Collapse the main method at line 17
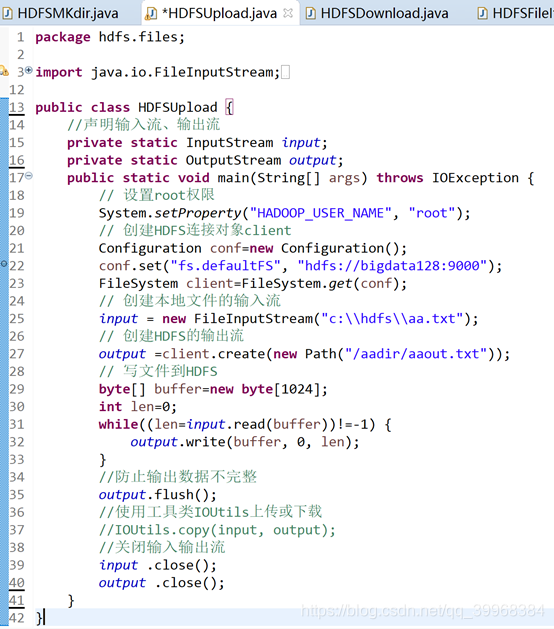554x629 pixels. [x=29, y=175]
